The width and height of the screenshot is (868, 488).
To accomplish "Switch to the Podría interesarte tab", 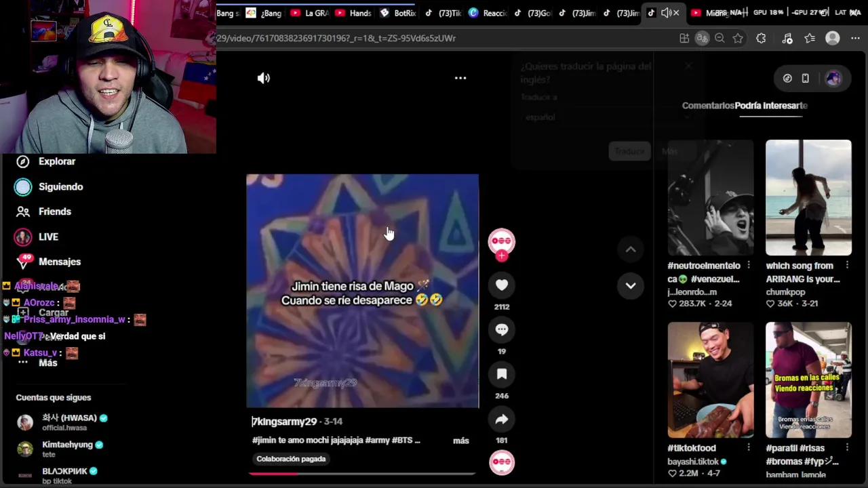I will pos(771,106).
